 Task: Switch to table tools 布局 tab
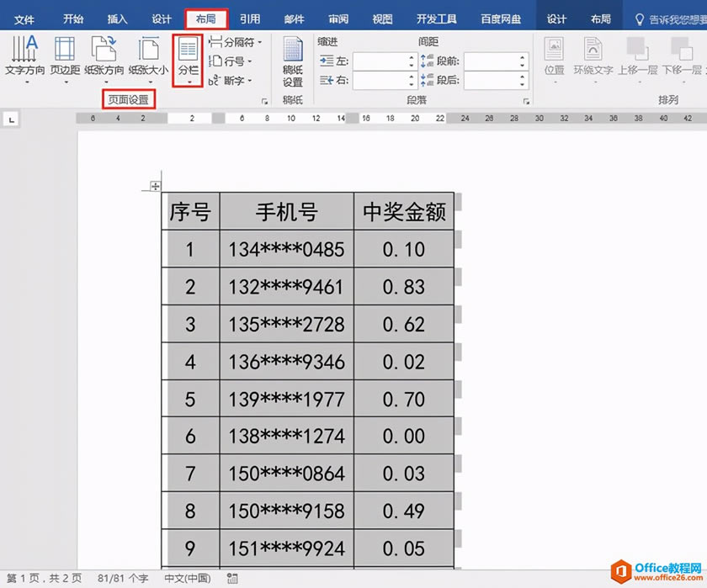(x=601, y=19)
